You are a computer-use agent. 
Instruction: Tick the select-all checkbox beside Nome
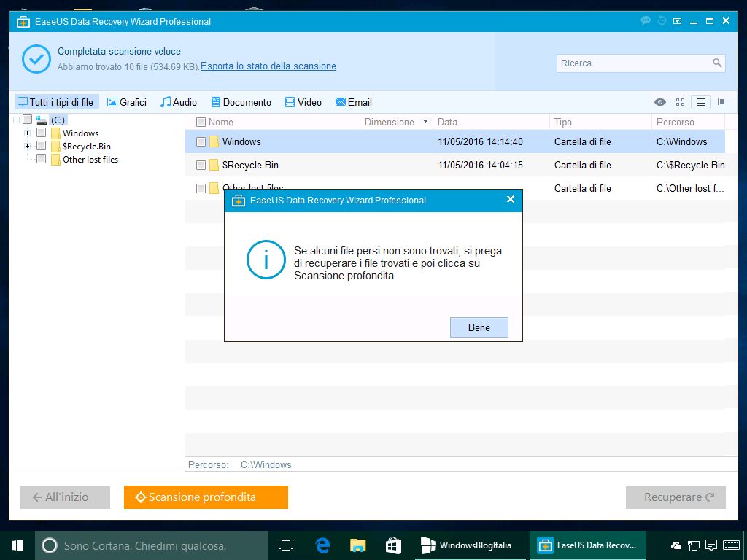(201, 122)
